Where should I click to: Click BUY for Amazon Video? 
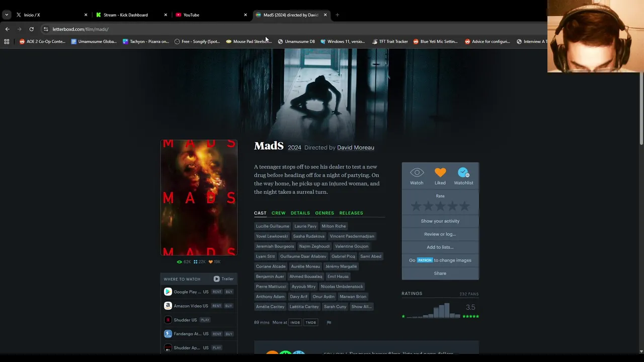pyautogui.click(x=228, y=306)
